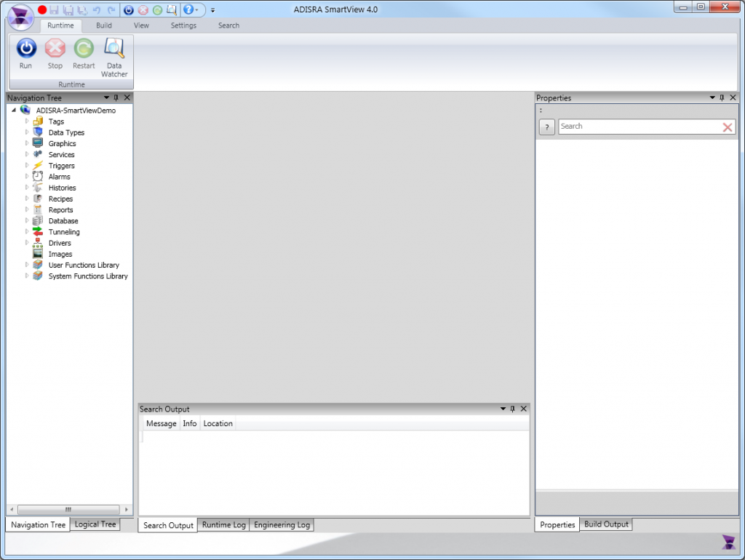Expand the Tags tree node
Image resolution: width=745 pixels, height=560 pixels.
27,121
